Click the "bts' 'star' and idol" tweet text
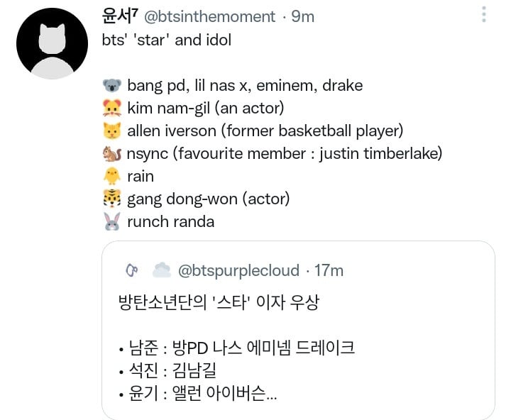Screen dimensions: 511x420 point(167,40)
